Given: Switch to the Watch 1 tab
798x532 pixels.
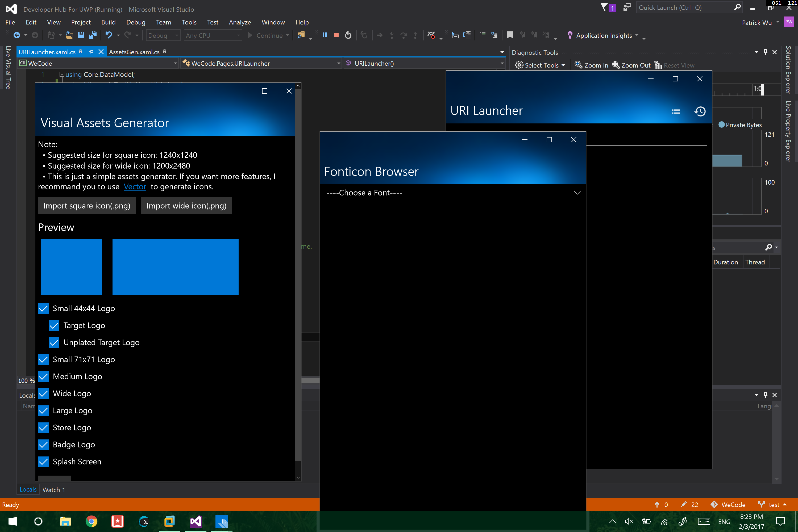Looking at the screenshot, I should click(54, 490).
